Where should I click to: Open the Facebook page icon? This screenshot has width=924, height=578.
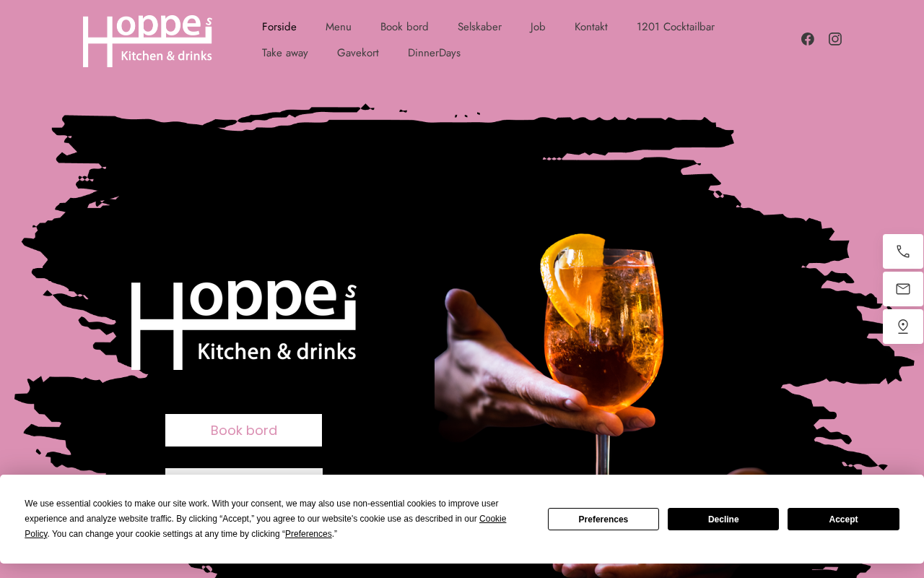[808, 39]
